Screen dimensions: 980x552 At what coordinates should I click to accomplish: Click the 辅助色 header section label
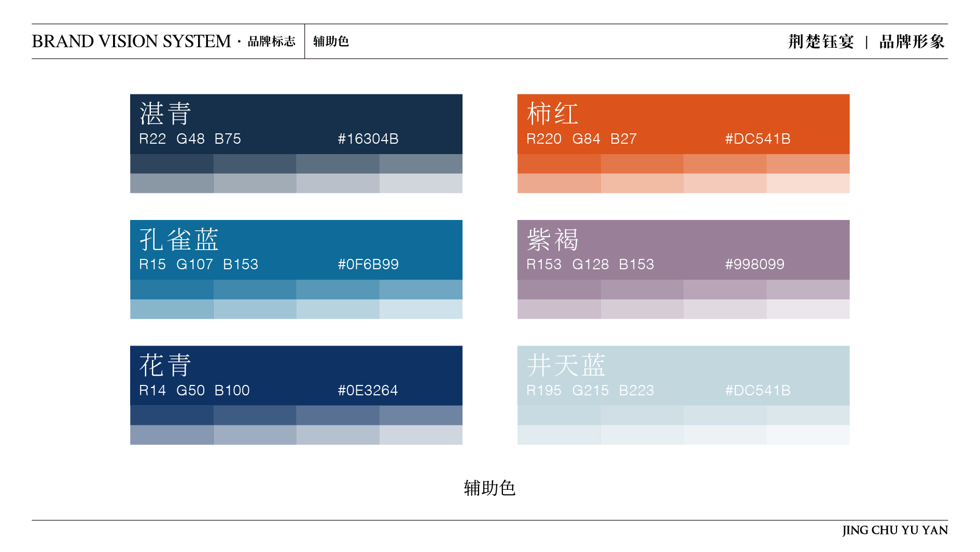331,42
